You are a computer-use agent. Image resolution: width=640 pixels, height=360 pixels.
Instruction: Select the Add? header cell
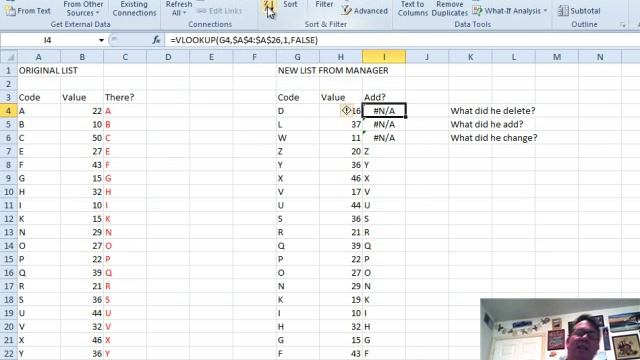coord(384,97)
